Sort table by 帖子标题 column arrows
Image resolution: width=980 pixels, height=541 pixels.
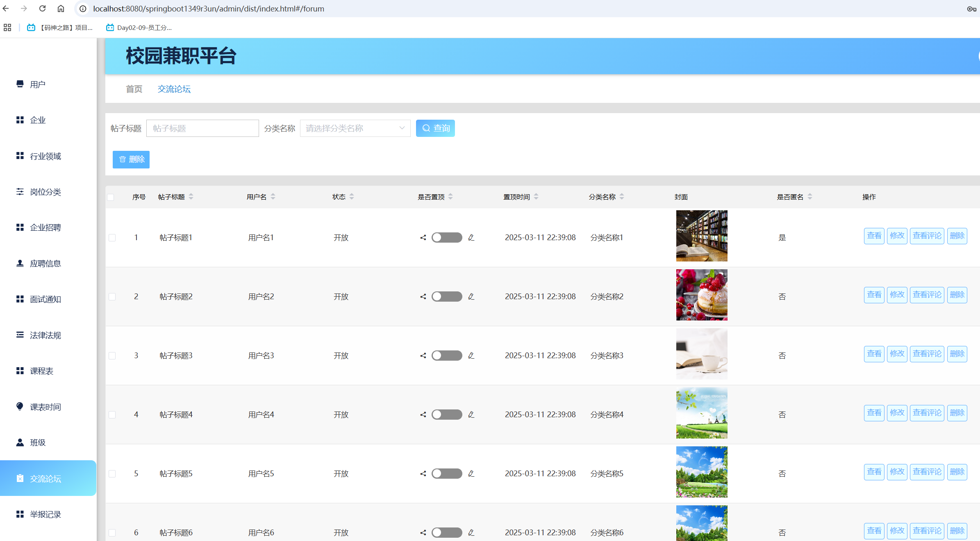click(x=191, y=197)
